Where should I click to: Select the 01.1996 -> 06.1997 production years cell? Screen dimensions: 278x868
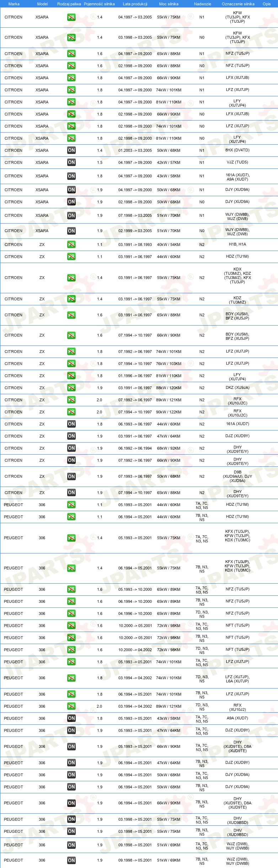point(135,376)
